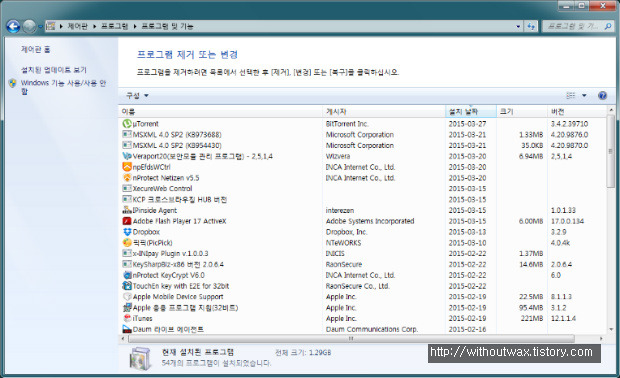Open the 제어판 홈 link

pyautogui.click(x=36, y=49)
